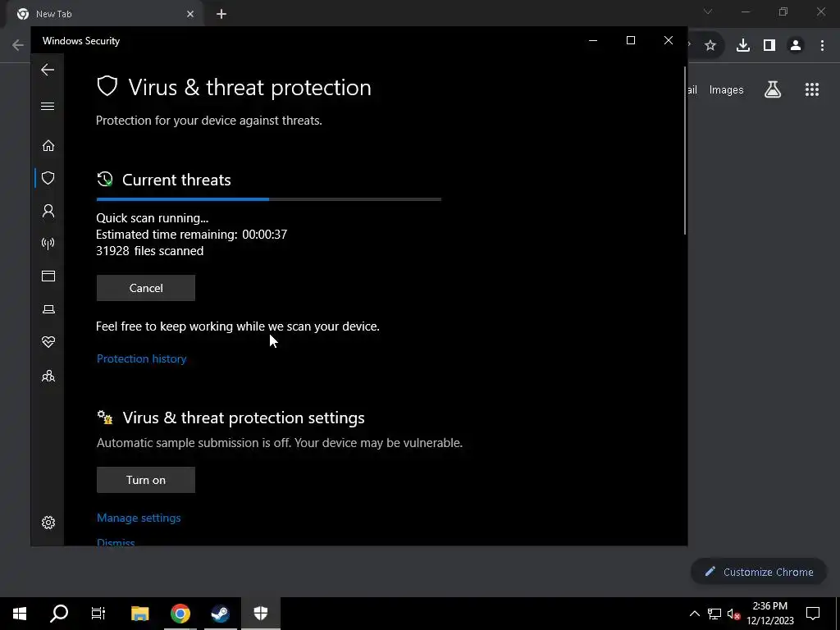Open Device security in the sidebar
This screenshot has height=630, width=840.
click(48, 309)
